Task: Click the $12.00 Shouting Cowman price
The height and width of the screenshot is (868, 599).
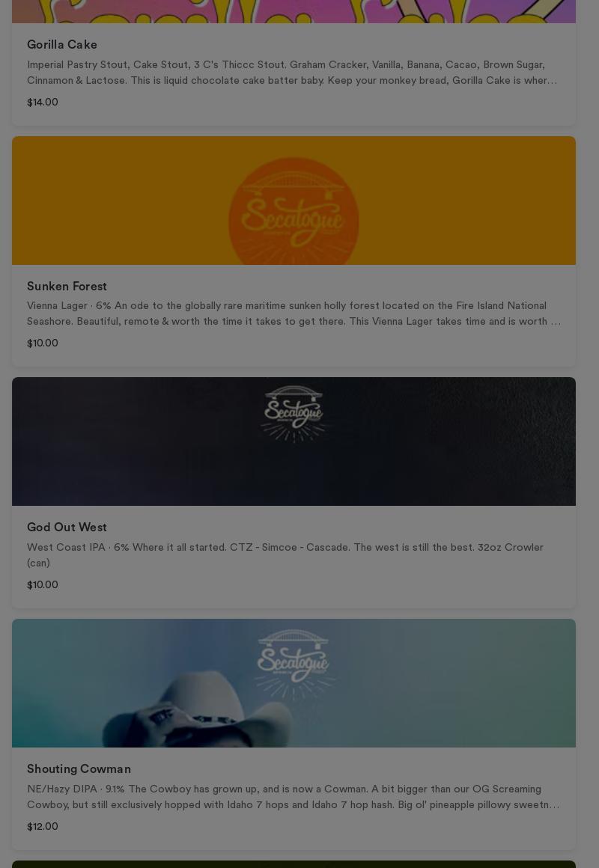Action: (x=43, y=827)
